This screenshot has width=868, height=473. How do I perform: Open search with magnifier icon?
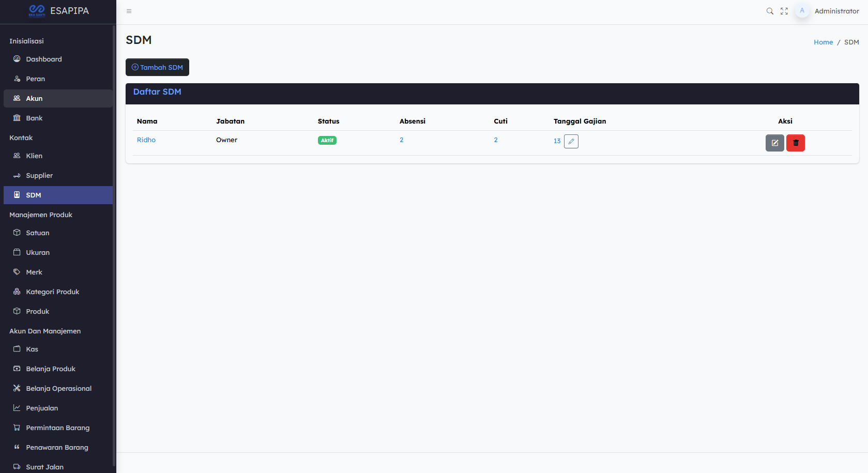coord(770,11)
